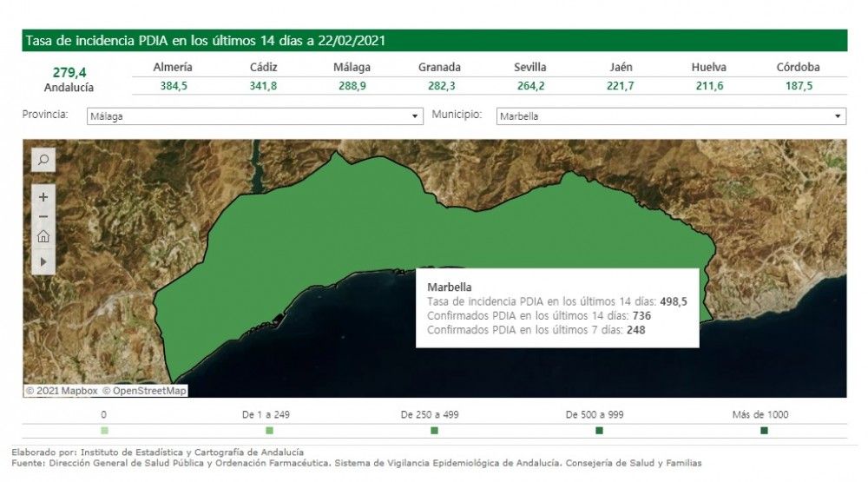Screen dimensions: 868x482
Task: Click the legend swatch for De 250 a 499
Action: [434, 431]
